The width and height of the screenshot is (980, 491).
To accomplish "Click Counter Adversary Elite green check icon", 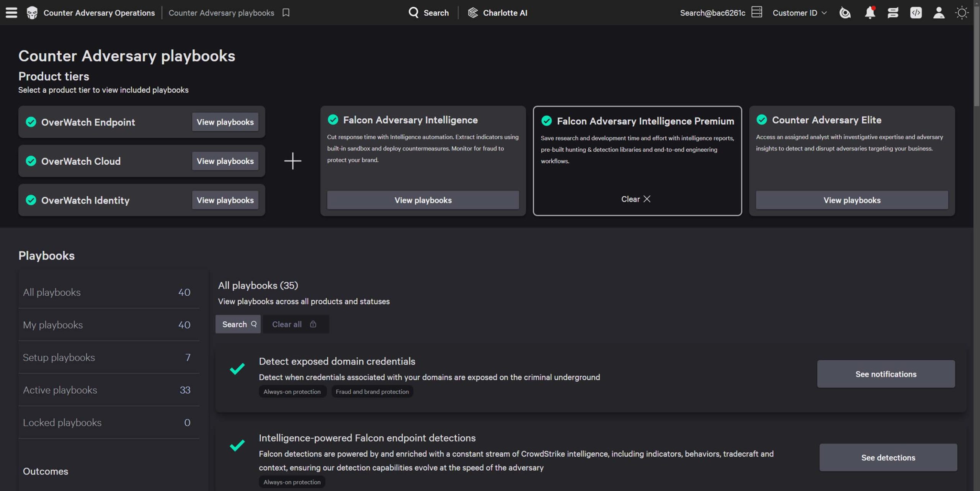I will [x=762, y=120].
